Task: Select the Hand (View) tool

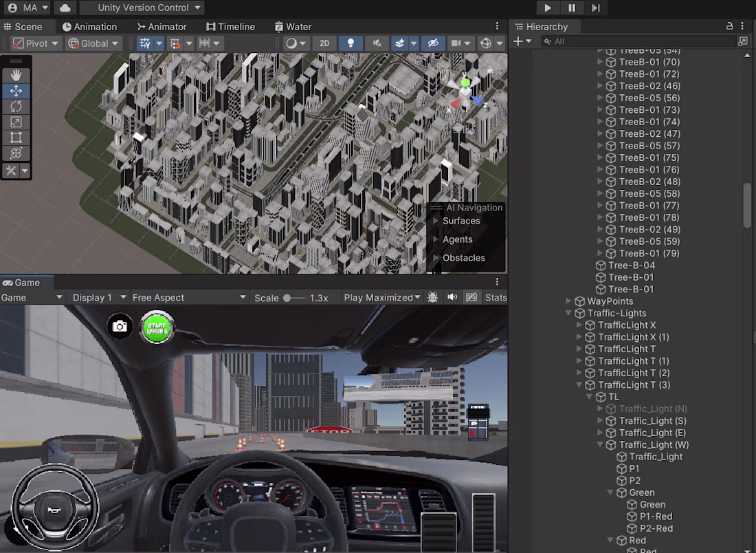Action: 16,75
